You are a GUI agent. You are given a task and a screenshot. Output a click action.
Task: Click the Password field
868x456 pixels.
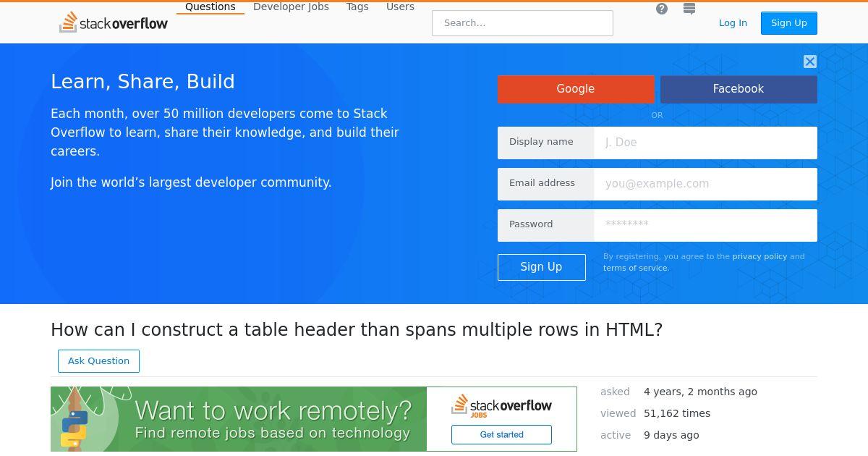705,225
